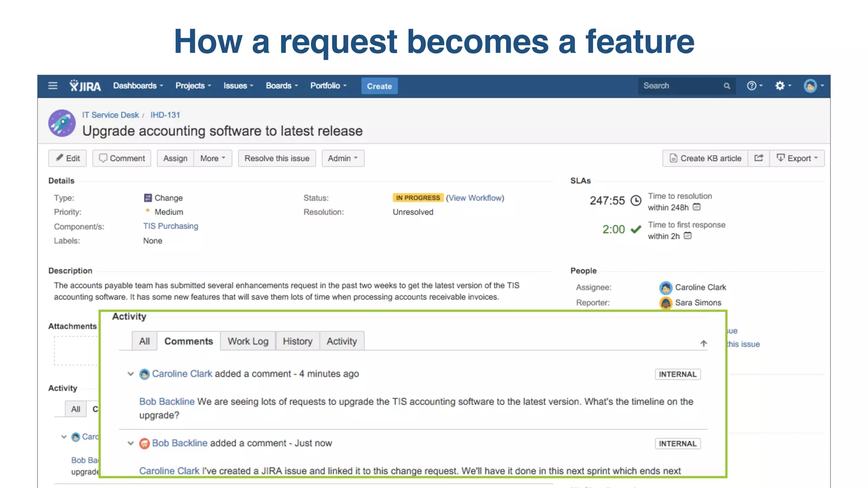Open the user profile avatar menu
The width and height of the screenshot is (868, 488).
click(x=813, y=86)
